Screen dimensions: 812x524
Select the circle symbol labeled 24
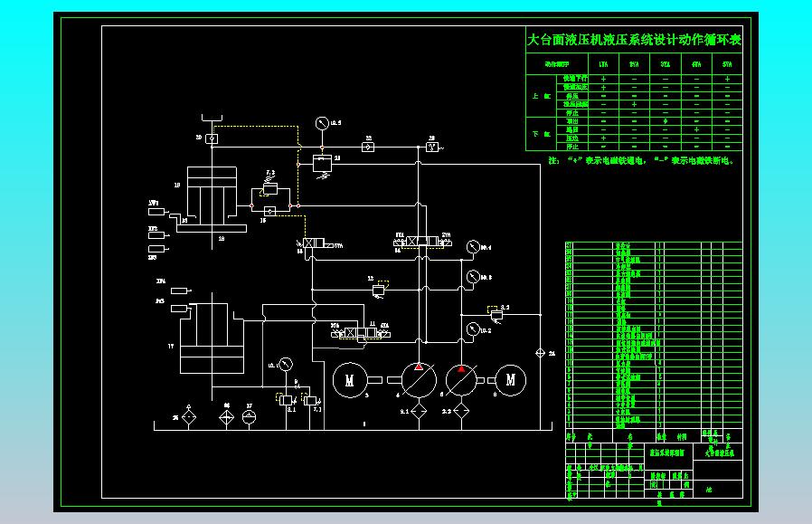540,353
